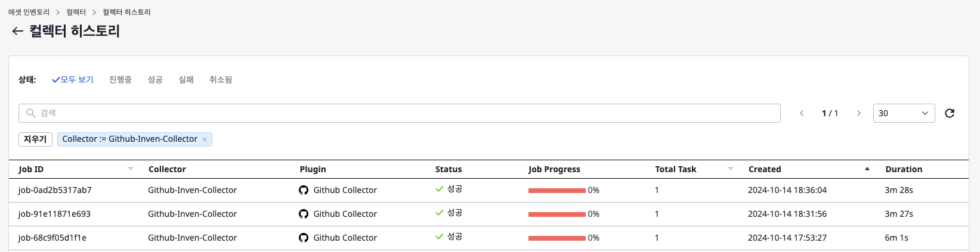Open job-0ad2b5317ab7 row

coord(489,191)
